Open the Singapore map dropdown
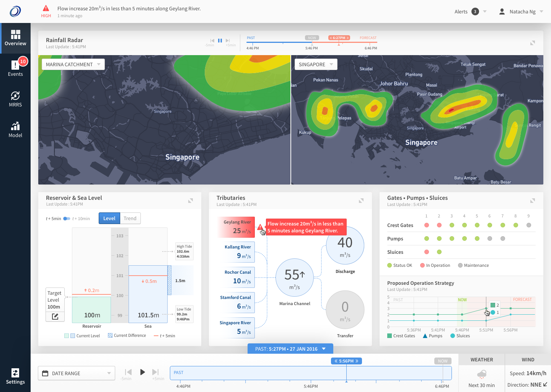The image size is (551, 392). pos(316,64)
